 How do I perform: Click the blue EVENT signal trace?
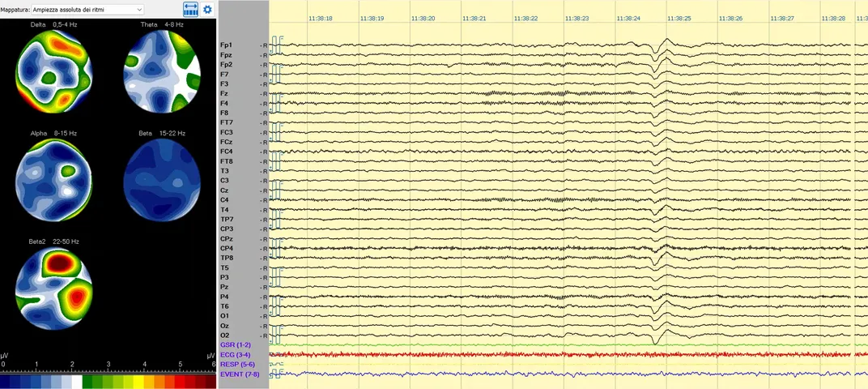point(568,374)
